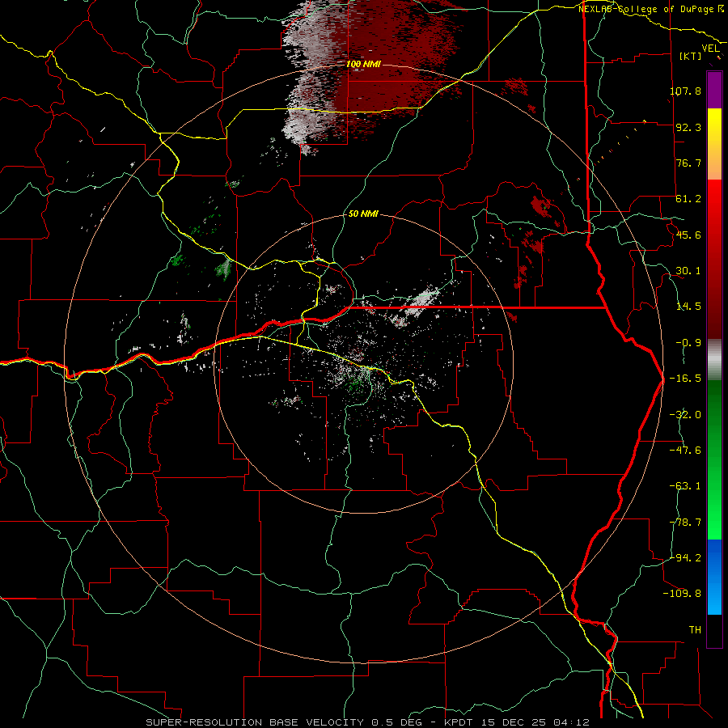Click the VEL legend title
The width and height of the screenshot is (728, 728).
point(710,49)
